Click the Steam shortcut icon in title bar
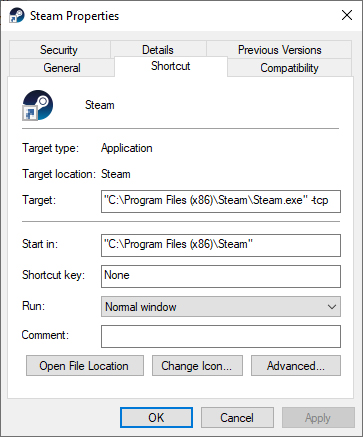 [17, 15]
